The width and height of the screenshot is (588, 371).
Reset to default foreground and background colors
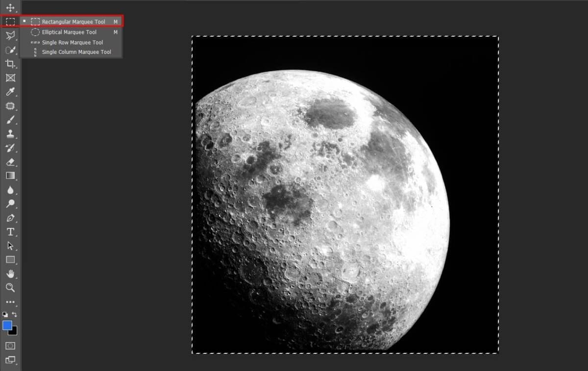click(5, 314)
